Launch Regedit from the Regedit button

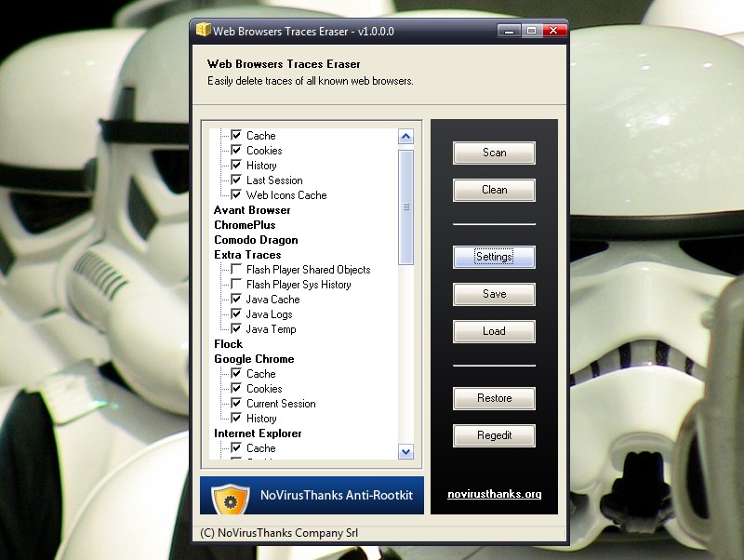coord(494,435)
